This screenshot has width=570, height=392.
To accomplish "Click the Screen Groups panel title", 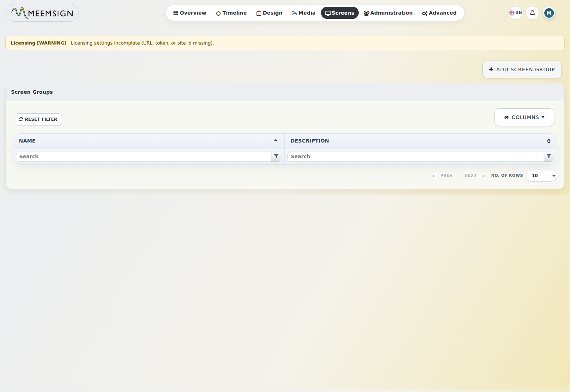I will click(x=32, y=92).
